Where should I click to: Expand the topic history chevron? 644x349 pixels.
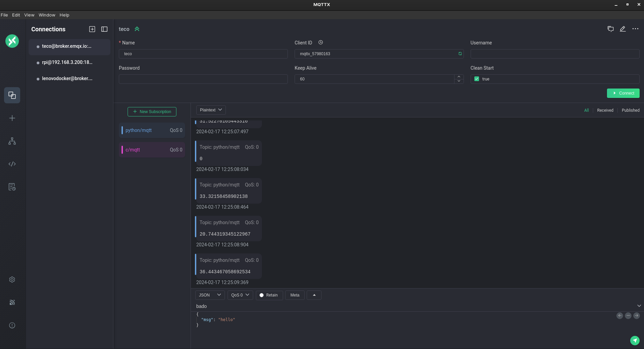coord(639,306)
